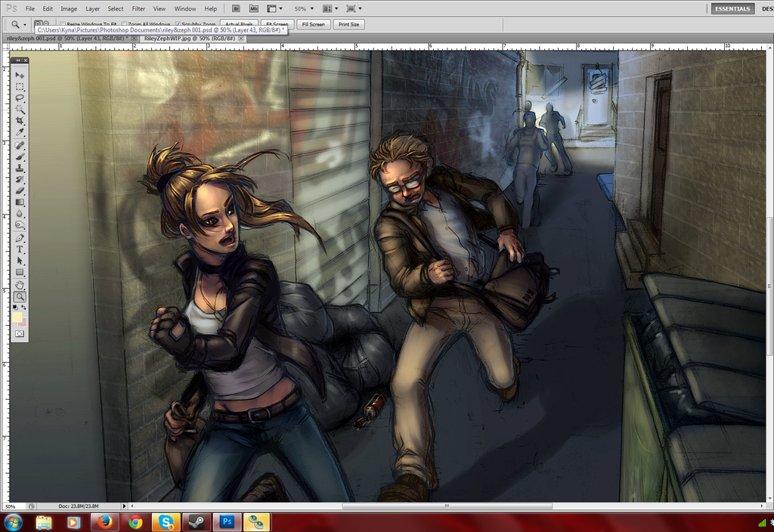The image size is (774, 532).
Task: Select the Pen tool
Action: 20,238
